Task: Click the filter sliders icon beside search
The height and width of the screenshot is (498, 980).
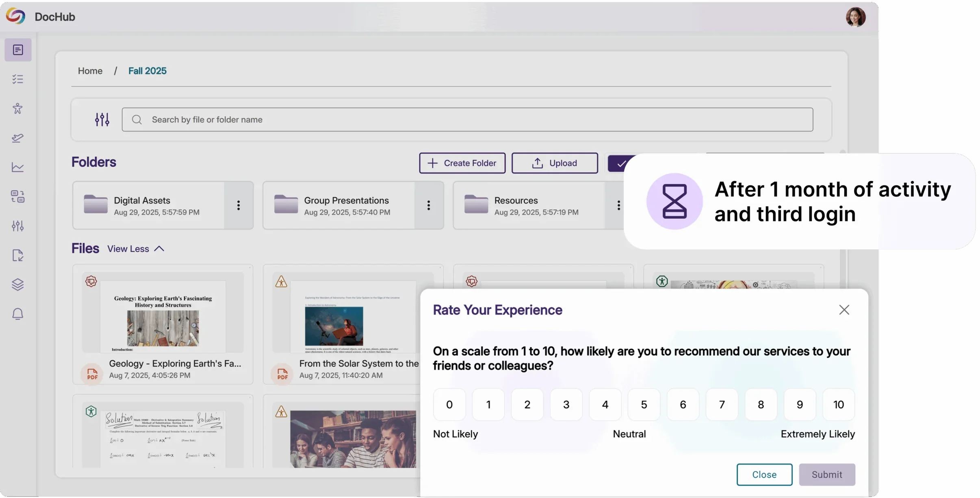Action: 102,120
